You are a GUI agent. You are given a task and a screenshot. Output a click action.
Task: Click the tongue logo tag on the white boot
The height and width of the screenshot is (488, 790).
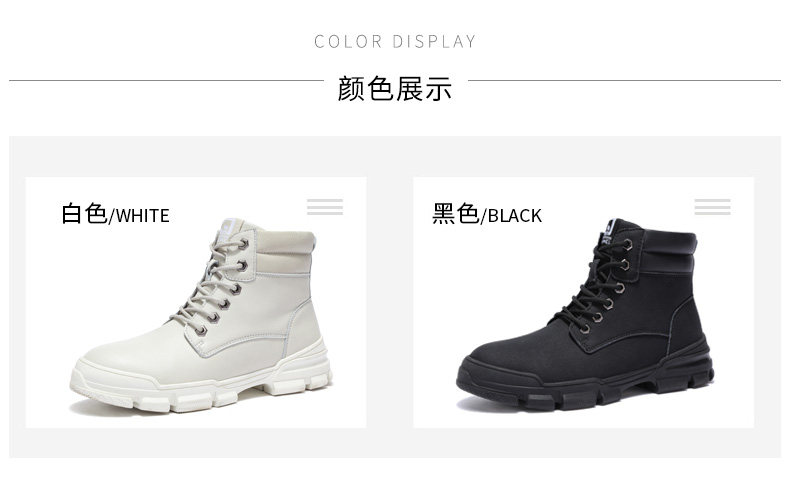click(231, 228)
